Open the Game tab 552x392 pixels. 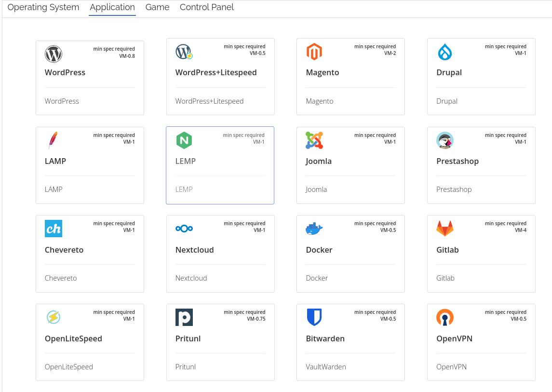pyautogui.click(x=157, y=7)
